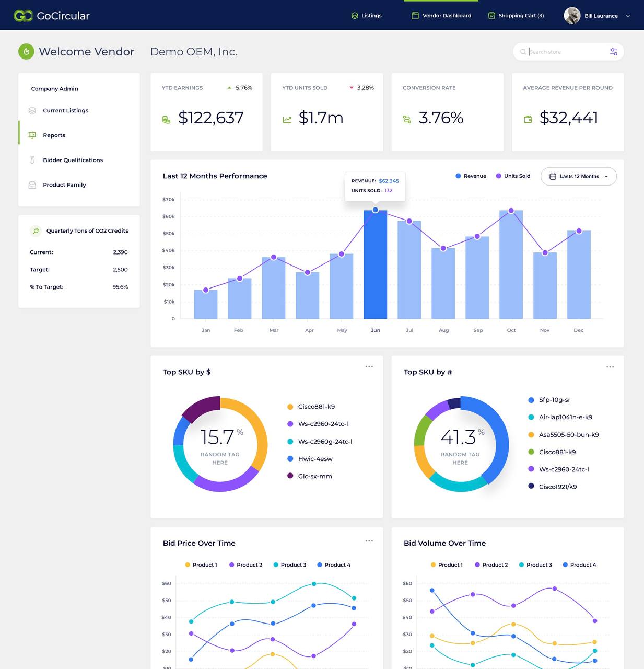Open Bid Price Over Time options menu
The width and height of the screenshot is (644, 669).
point(369,540)
